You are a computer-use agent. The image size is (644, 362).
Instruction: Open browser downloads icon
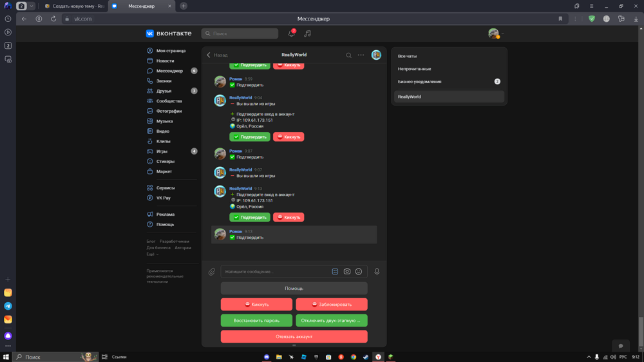click(x=636, y=19)
